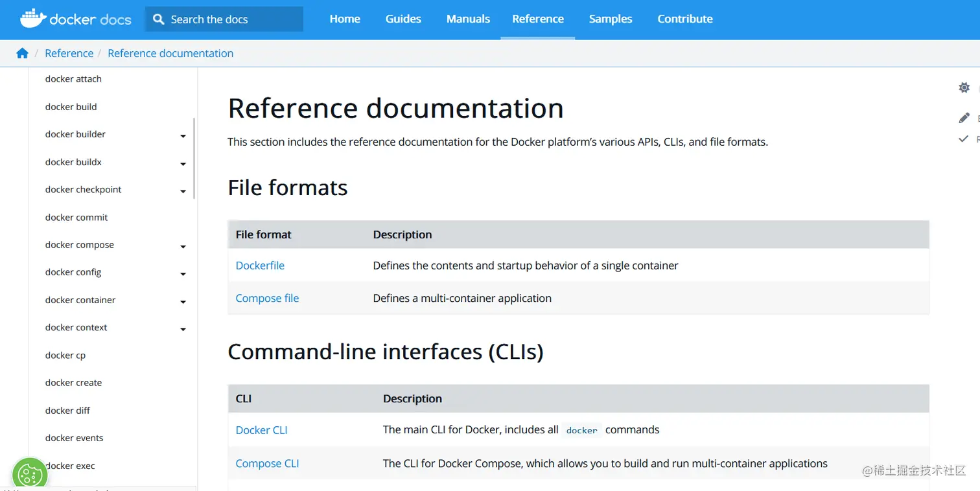Screen dimensions: 980x491
Task: Select docker compose sidebar entry
Action: [79, 245]
